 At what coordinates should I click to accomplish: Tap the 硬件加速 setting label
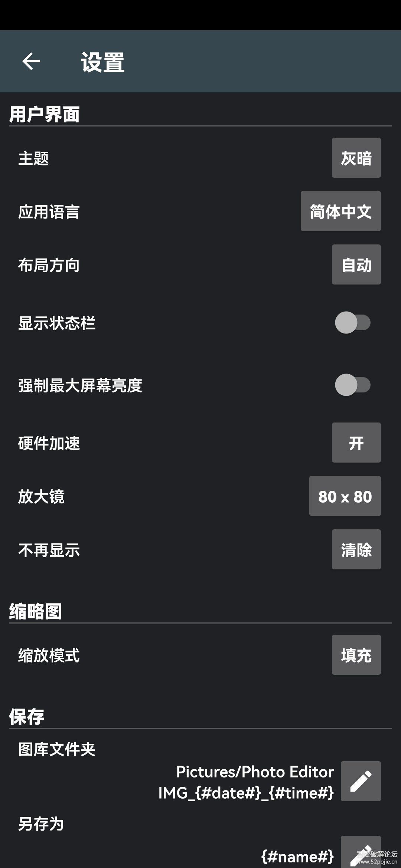[49, 443]
